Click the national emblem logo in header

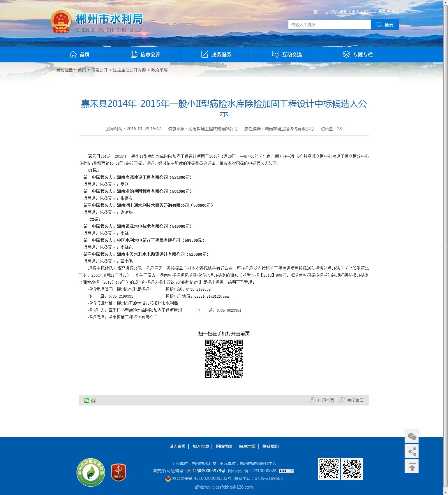coord(61,22)
